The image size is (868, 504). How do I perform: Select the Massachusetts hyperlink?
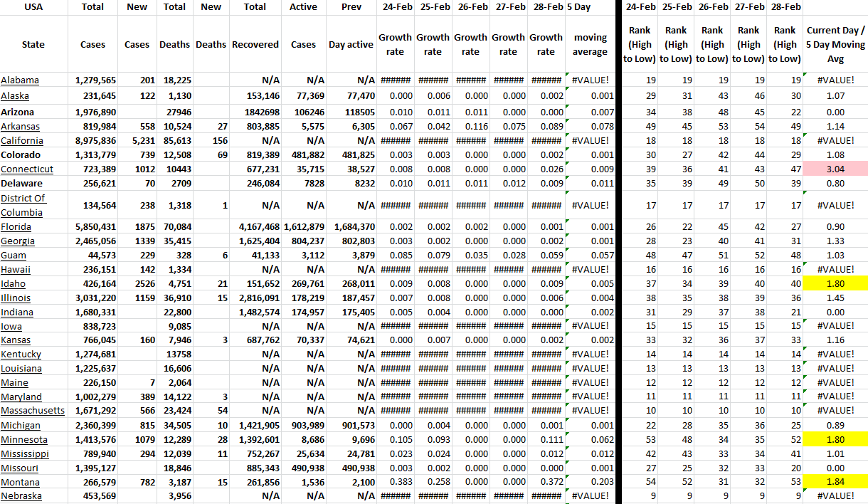33,411
